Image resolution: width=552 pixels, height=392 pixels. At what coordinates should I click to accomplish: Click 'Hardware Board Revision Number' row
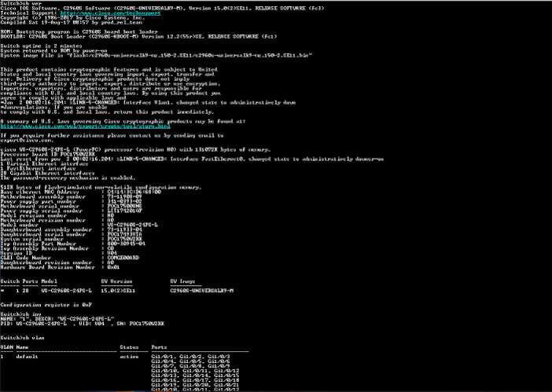coord(61,267)
